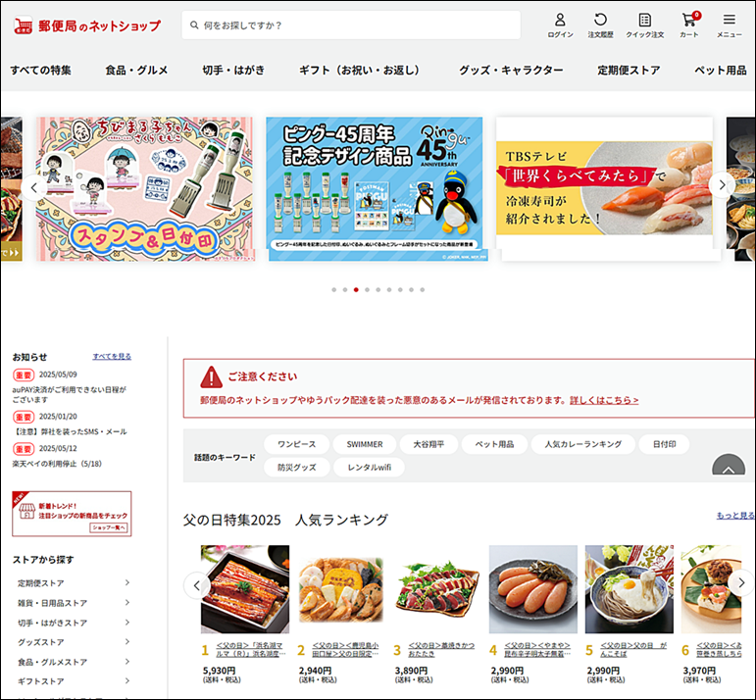This screenshot has width=756, height=700.
Task: Open rank 1 eel box product image
Action: coord(245,589)
